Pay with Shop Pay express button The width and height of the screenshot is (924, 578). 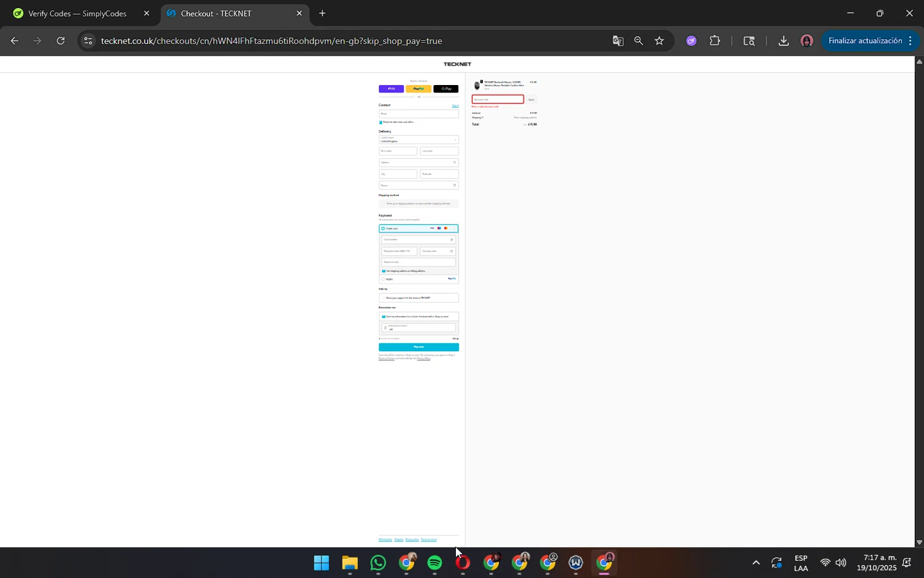(391, 89)
